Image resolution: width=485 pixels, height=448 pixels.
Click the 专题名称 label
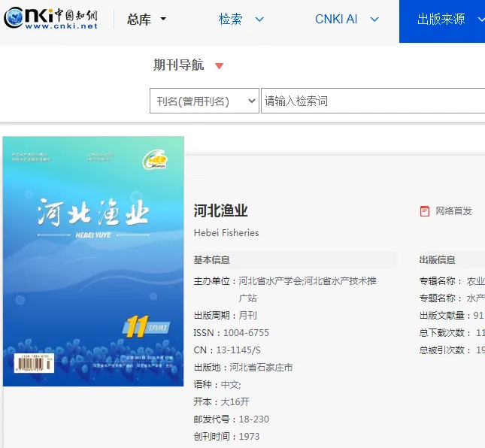click(x=441, y=298)
